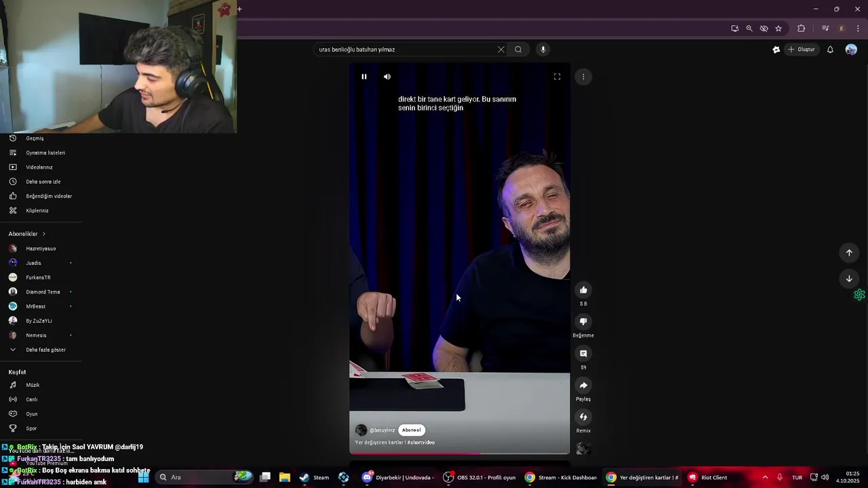
Task: Open a new Chrome tab
Action: click(x=239, y=9)
